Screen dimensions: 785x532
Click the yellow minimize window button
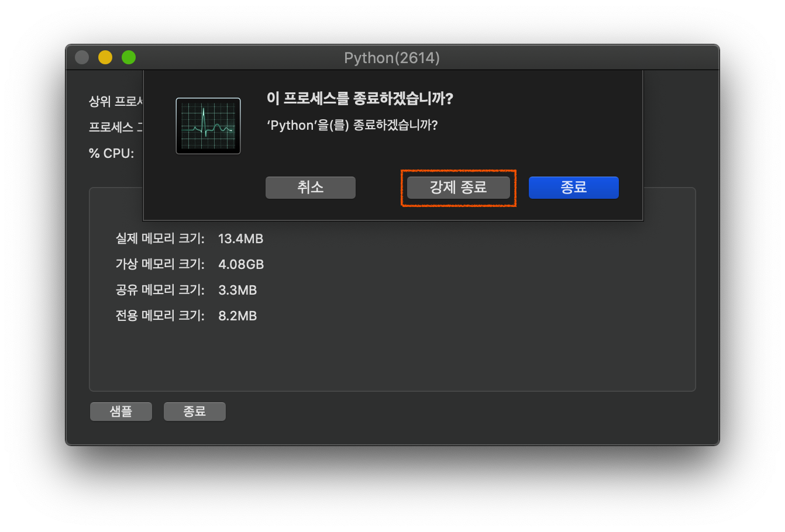click(x=105, y=57)
